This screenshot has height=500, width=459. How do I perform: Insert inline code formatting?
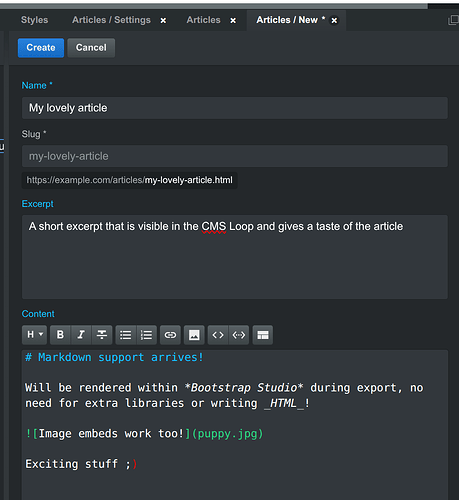click(x=218, y=335)
